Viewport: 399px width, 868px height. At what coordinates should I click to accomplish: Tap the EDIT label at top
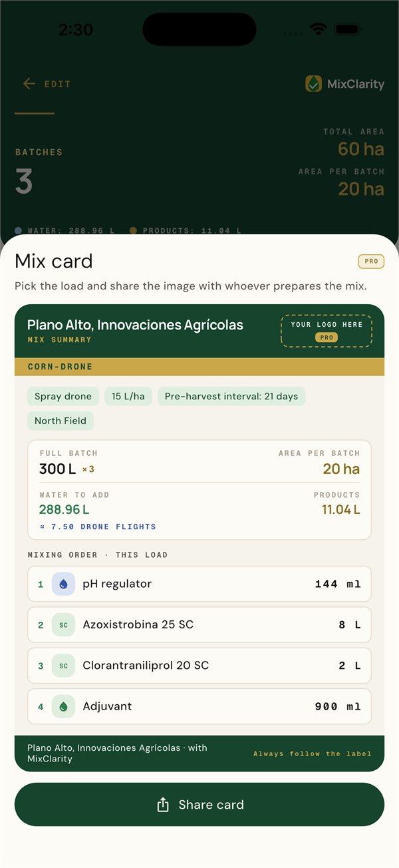pyautogui.click(x=58, y=84)
